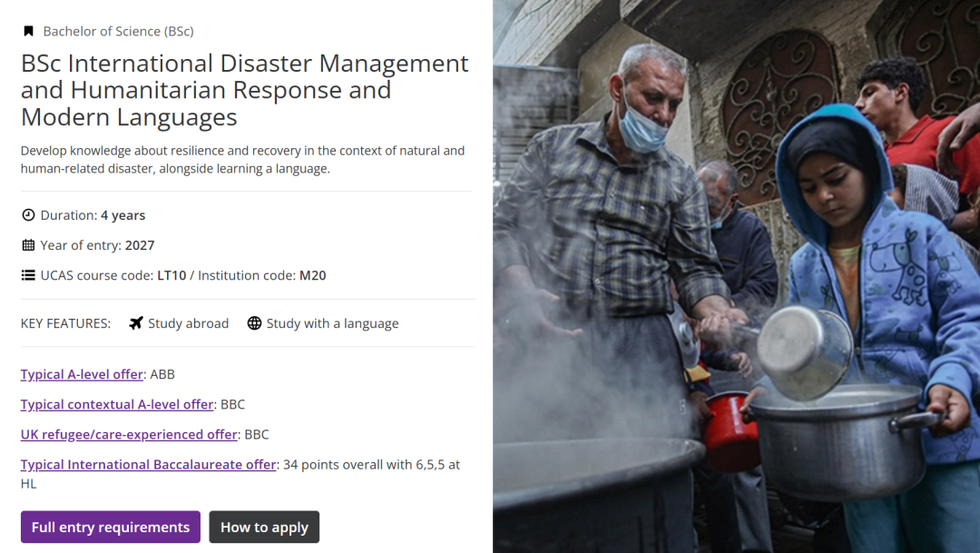Click the globe icon for Study with a language
The height and width of the screenshot is (553, 980).
[254, 323]
